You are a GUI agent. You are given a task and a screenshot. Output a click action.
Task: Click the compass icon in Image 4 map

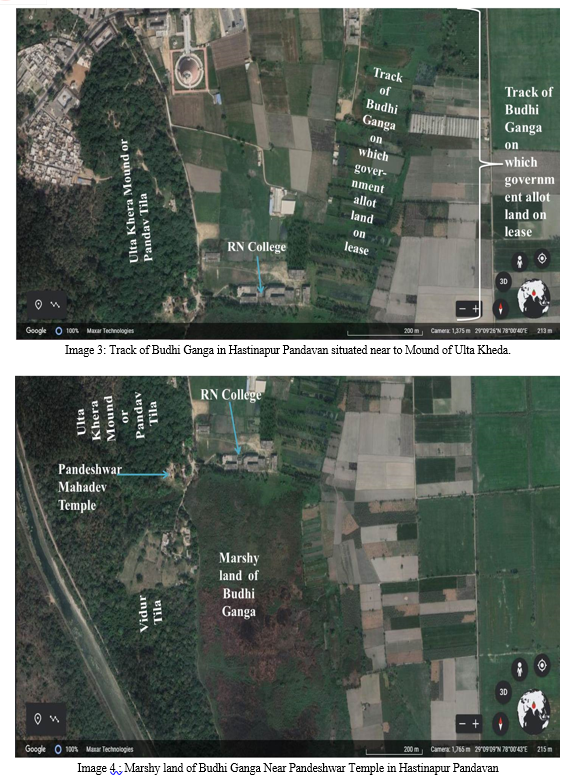point(501,723)
